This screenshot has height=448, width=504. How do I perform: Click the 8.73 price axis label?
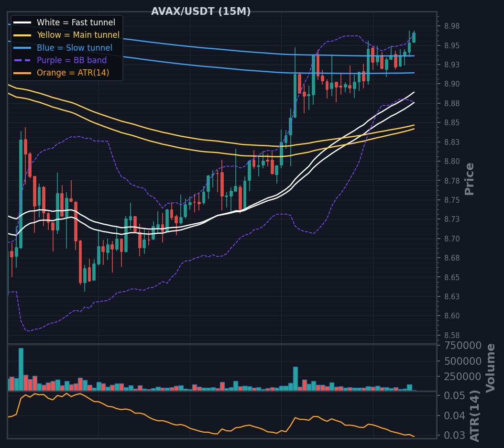point(452,219)
